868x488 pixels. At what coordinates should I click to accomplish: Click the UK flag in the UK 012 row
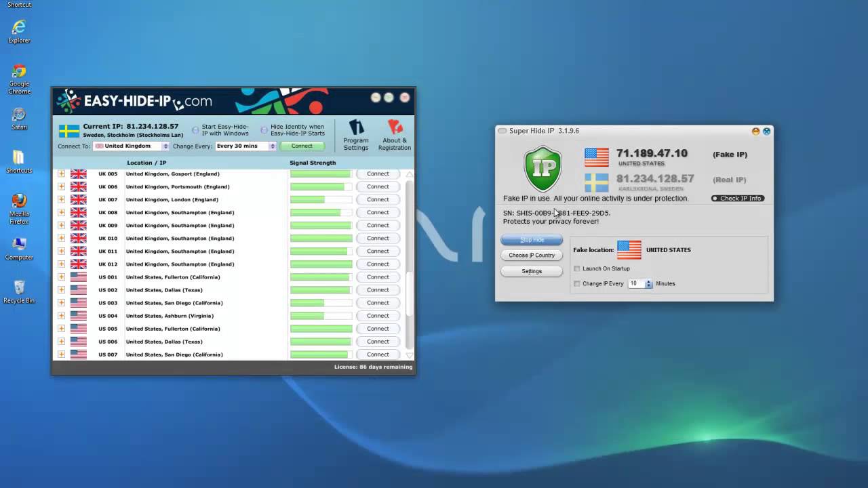tap(79, 264)
